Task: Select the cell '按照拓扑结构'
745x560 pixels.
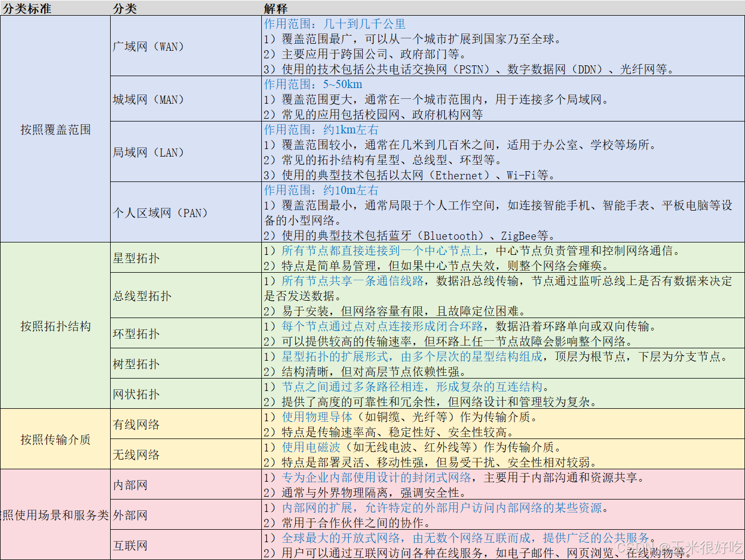Action: [x=55, y=326]
